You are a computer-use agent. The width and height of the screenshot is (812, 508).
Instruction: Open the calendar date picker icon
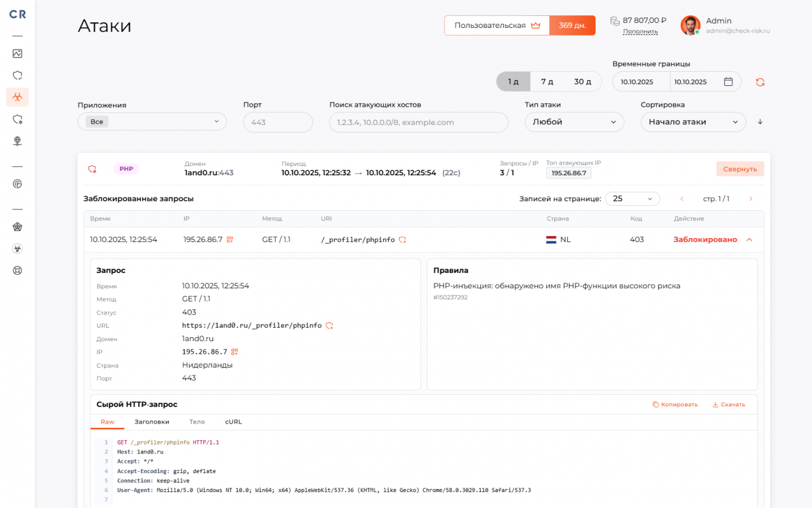pos(728,81)
